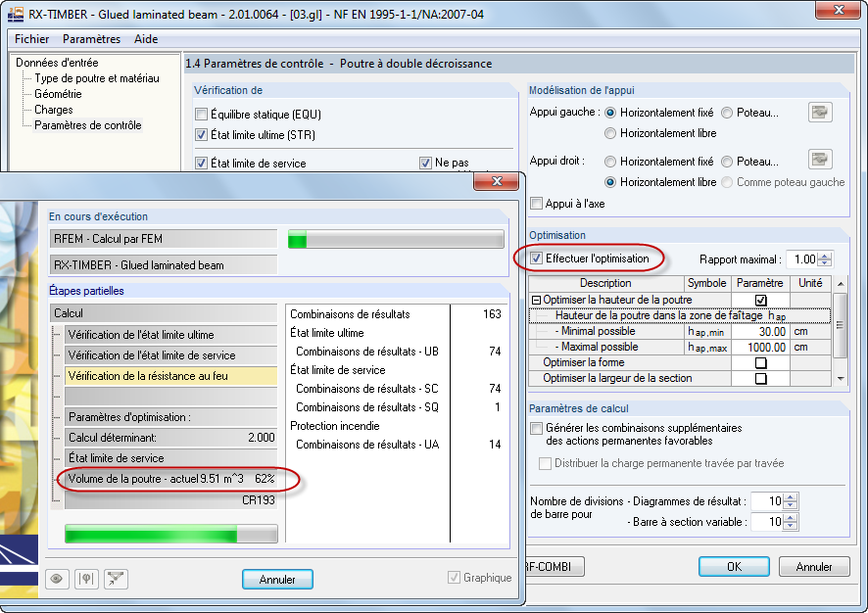Cancel the running calculation with Annuler
Viewport: 868px width, 613px height.
point(277,579)
